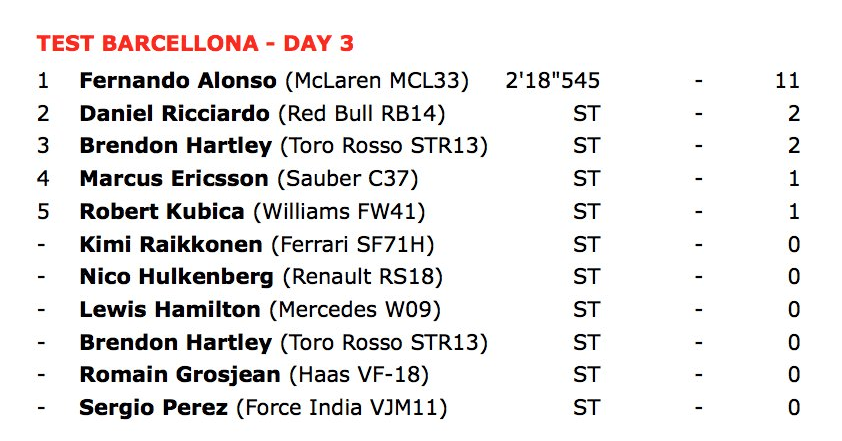Screen dimensions: 842x441
Task: Select Nico Hulkenberg driver name
Action: click(177, 277)
